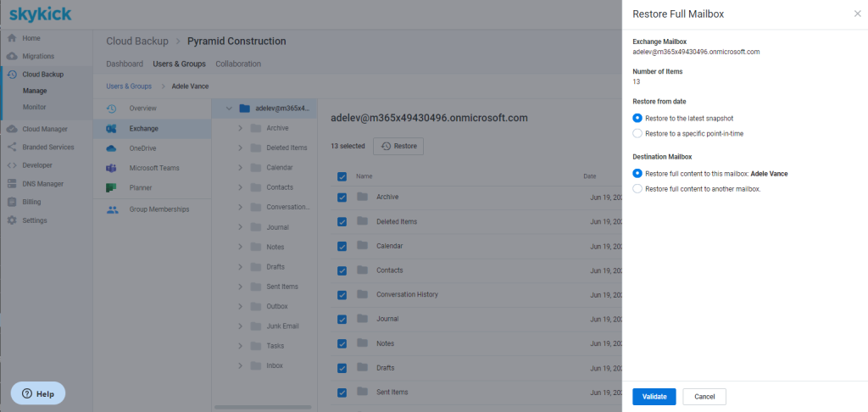Screen dimensions: 868x412
Task: Select Restore full content to another mailbox
Action: click(x=637, y=189)
